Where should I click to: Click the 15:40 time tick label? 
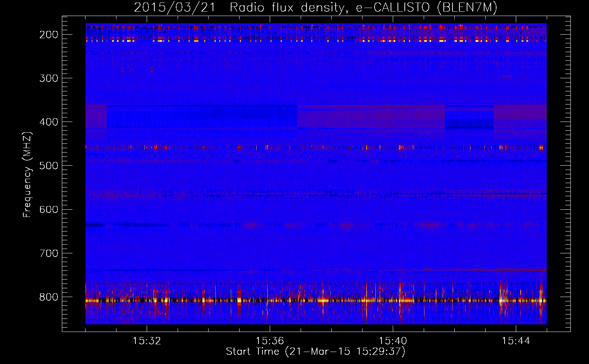pos(393,341)
